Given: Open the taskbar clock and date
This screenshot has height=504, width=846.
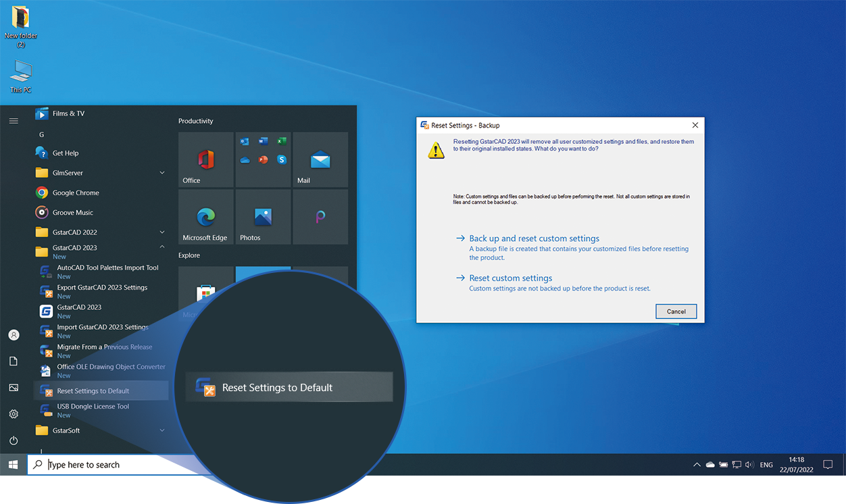Looking at the screenshot, I should coord(796,465).
